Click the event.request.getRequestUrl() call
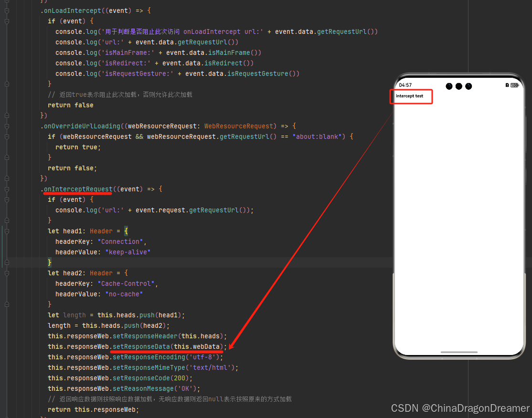This screenshot has width=532, height=418. click(x=193, y=210)
